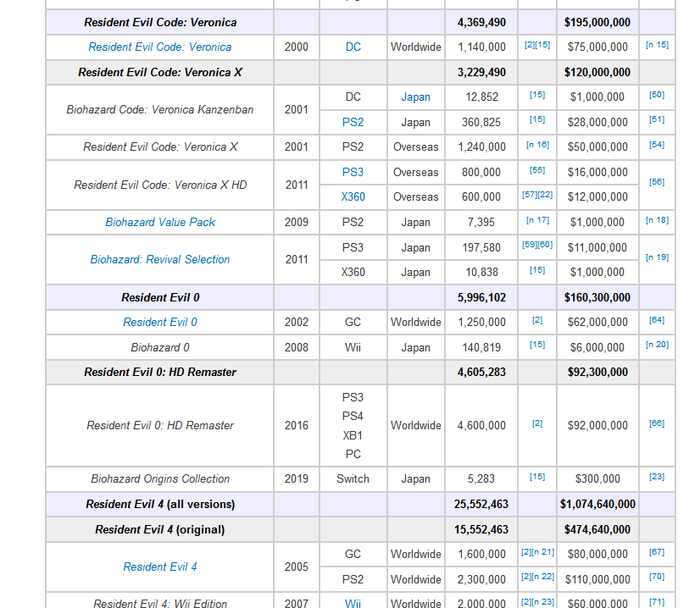
Task: Open the PS3 link for Veronica X HD
Action: (x=353, y=172)
